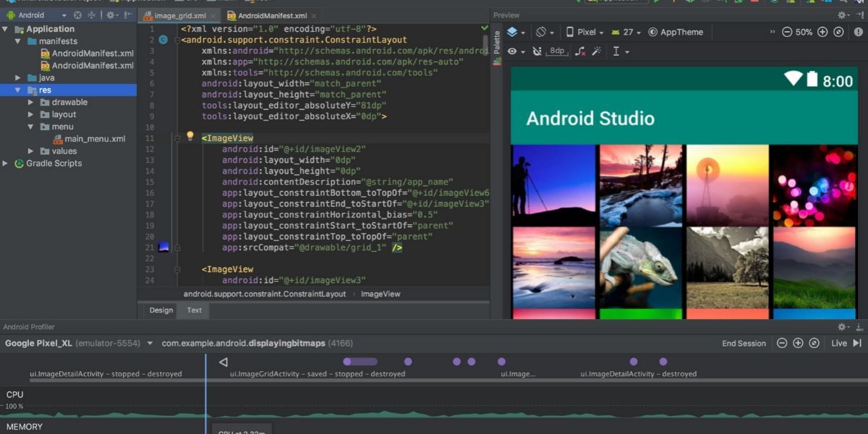Image resolution: width=868 pixels, height=434 pixels.
Task: Click the long purple touch event marker
Action: tap(360, 362)
